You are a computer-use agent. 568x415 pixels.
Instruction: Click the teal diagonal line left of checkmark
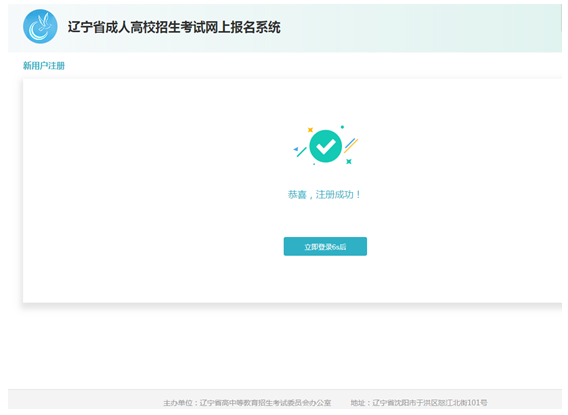tap(302, 152)
